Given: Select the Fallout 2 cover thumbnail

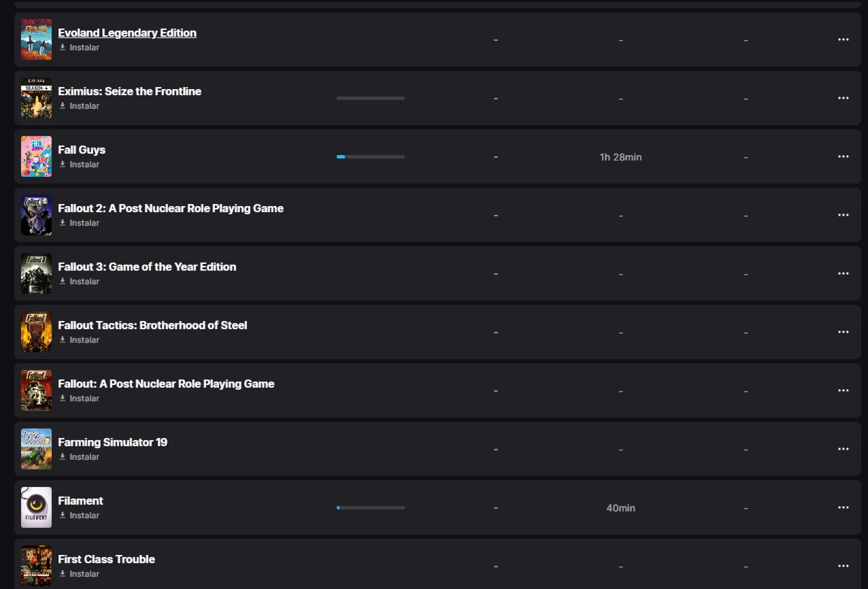Looking at the screenshot, I should (36, 215).
